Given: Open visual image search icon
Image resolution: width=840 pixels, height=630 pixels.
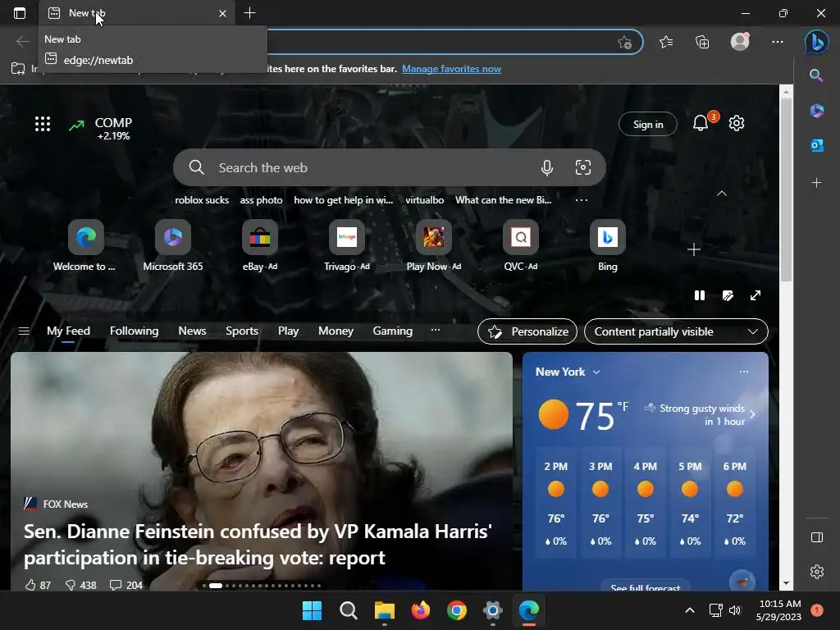Looking at the screenshot, I should pyautogui.click(x=583, y=167).
